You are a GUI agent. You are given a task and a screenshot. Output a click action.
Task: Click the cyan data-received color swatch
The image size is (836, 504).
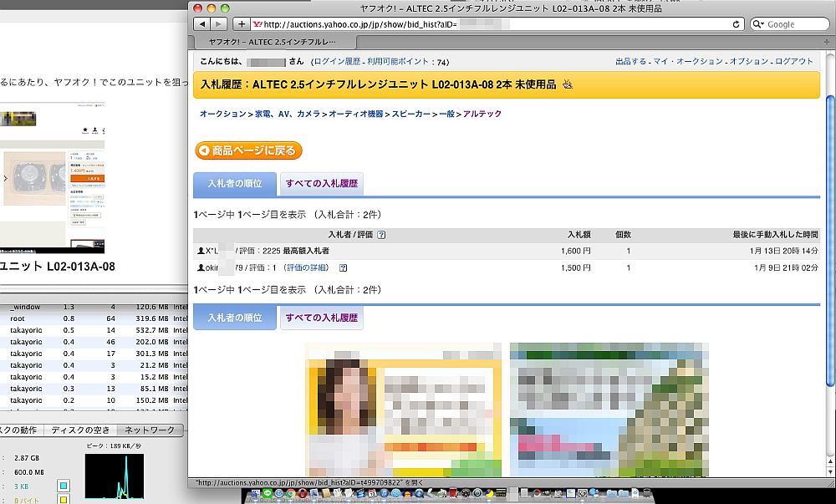pos(64,486)
